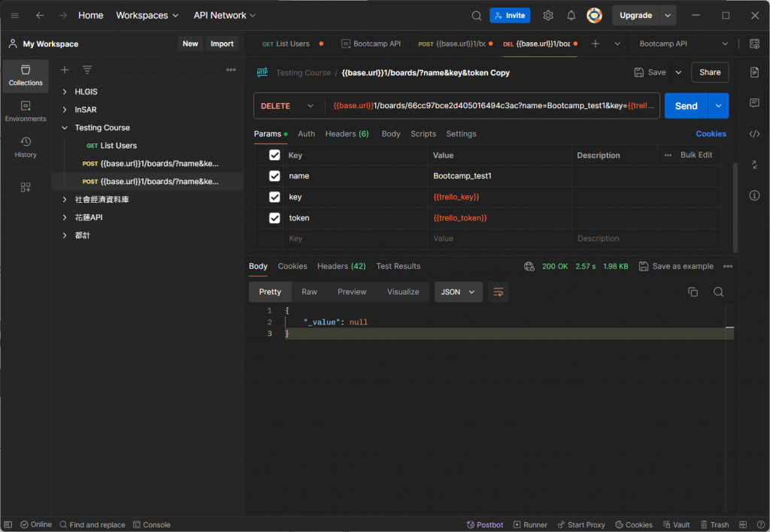770x532 pixels.
Task: Open response more options dots
Action: tap(727, 267)
